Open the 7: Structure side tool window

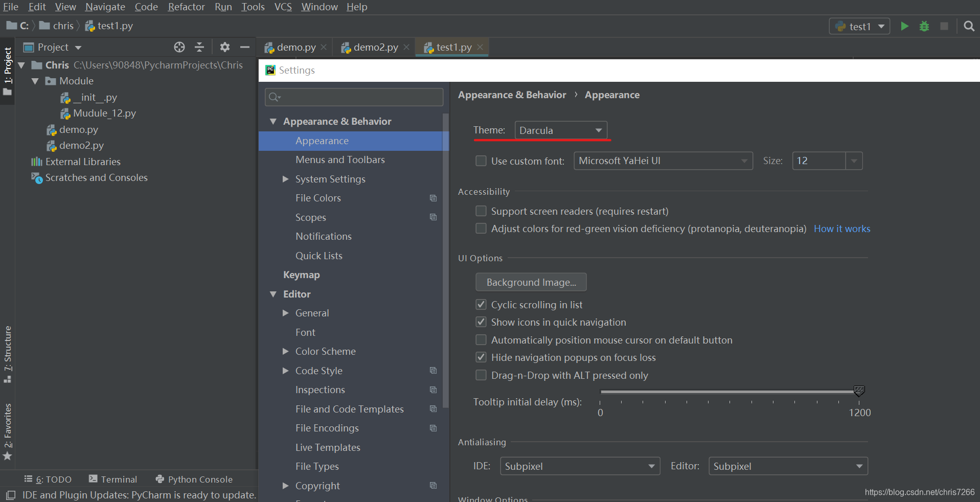(x=7, y=354)
